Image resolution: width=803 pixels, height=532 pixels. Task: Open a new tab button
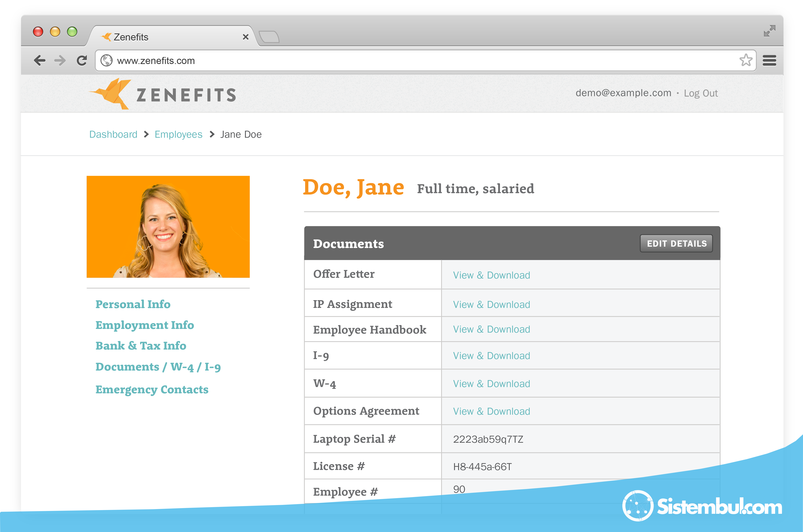point(269,37)
